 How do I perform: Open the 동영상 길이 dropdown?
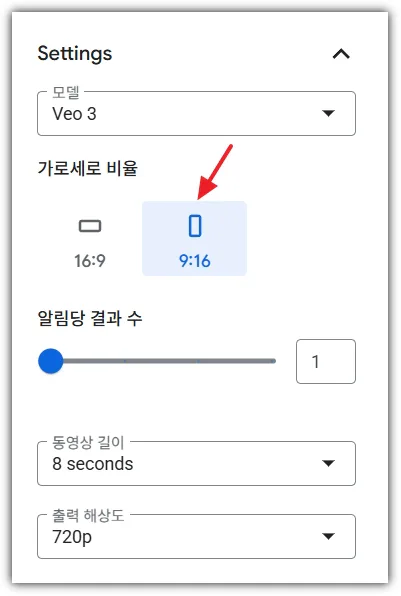coord(197,463)
